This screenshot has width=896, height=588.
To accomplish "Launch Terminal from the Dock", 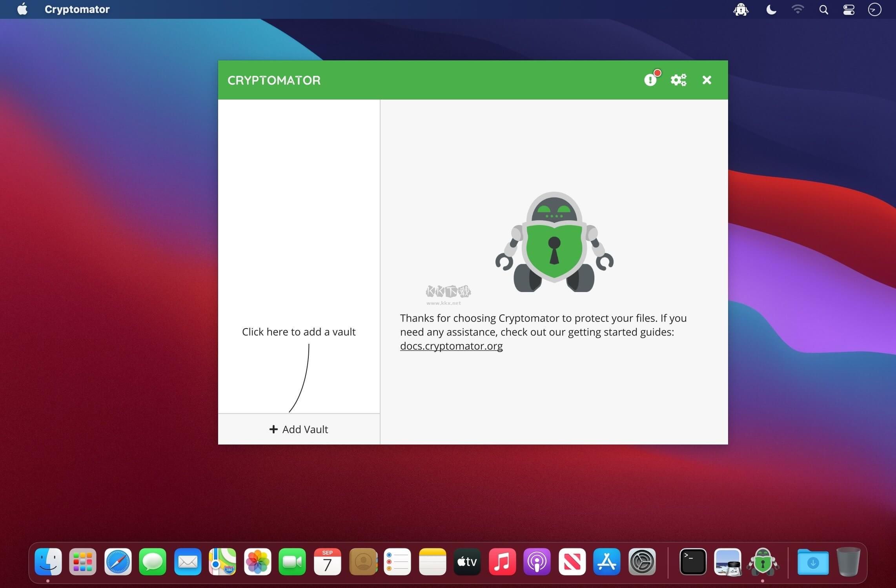I will [693, 562].
